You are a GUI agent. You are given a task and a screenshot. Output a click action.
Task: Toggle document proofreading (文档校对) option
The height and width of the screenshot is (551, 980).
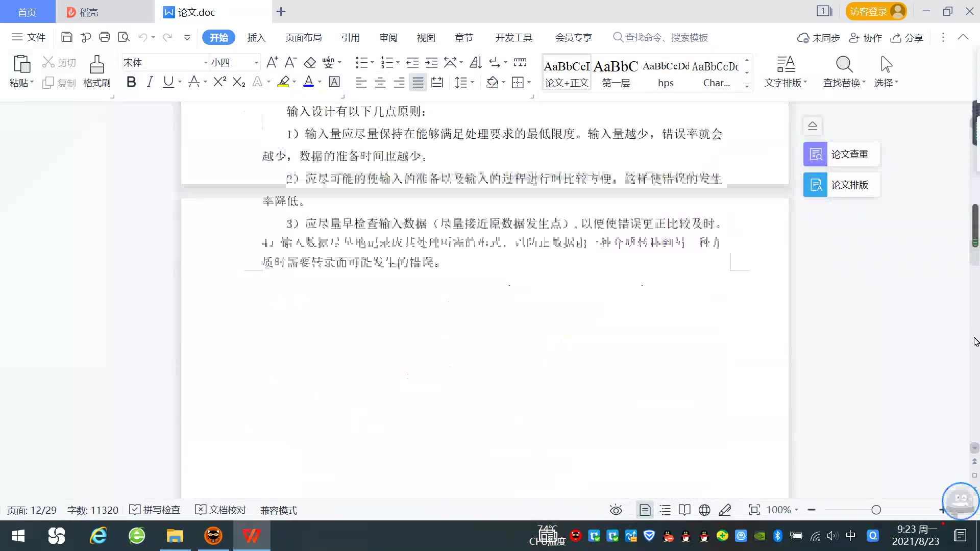221,510
